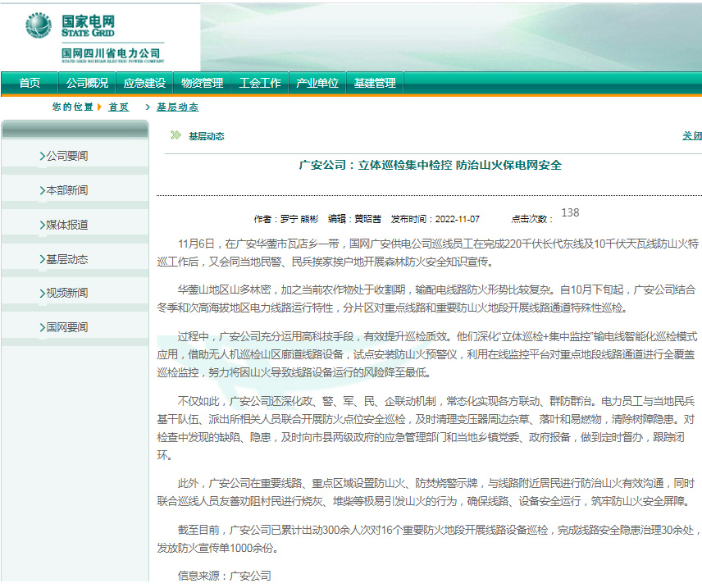The width and height of the screenshot is (702, 588).
Task: Click the 国网四川省电力公司 company name logo
Action: 113,55
